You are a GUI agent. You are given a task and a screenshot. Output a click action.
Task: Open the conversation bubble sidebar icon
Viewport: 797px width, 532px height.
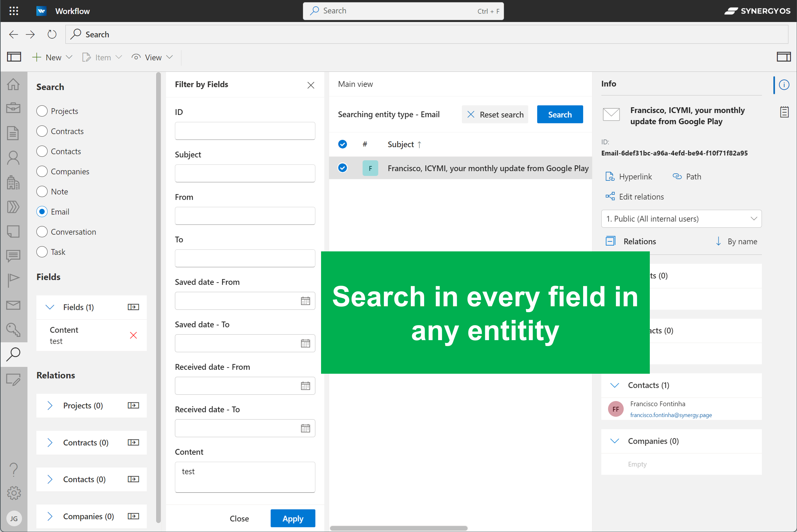pos(14,256)
